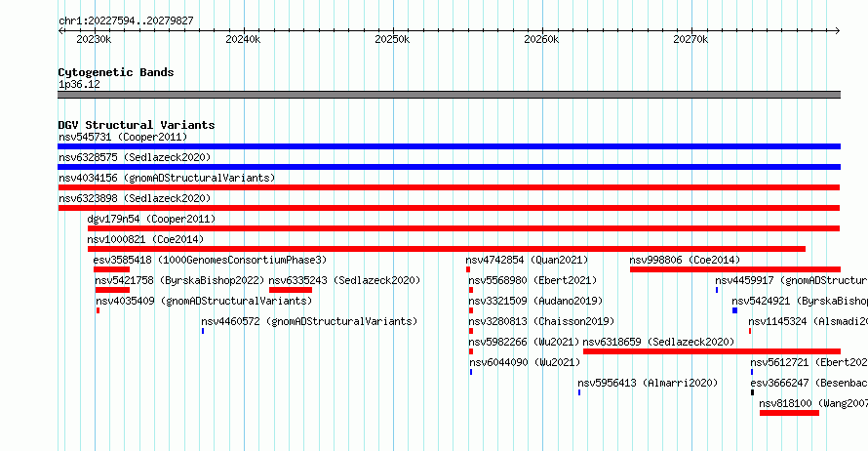
Task: Click the red bar under nsv998806
Action: (x=735, y=269)
